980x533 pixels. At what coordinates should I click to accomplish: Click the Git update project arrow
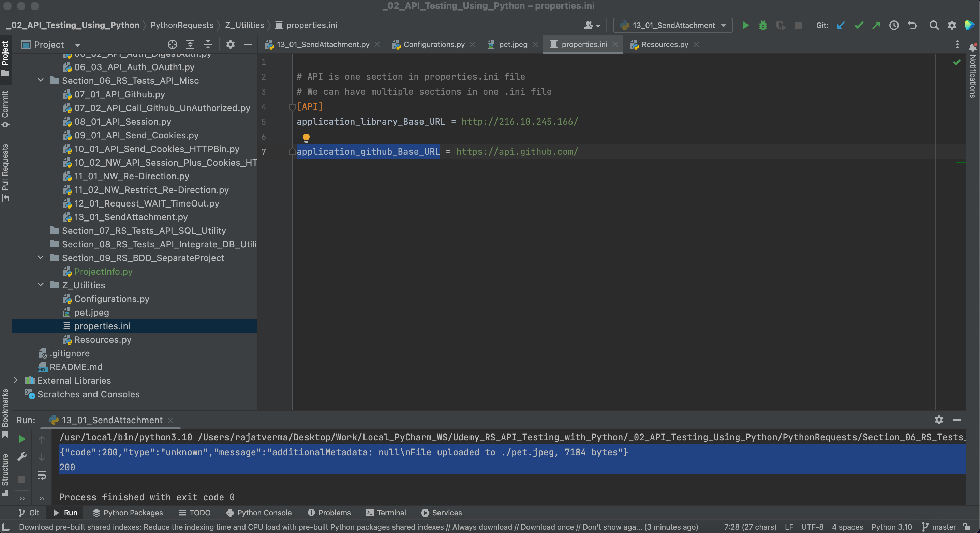pyautogui.click(x=841, y=25)
